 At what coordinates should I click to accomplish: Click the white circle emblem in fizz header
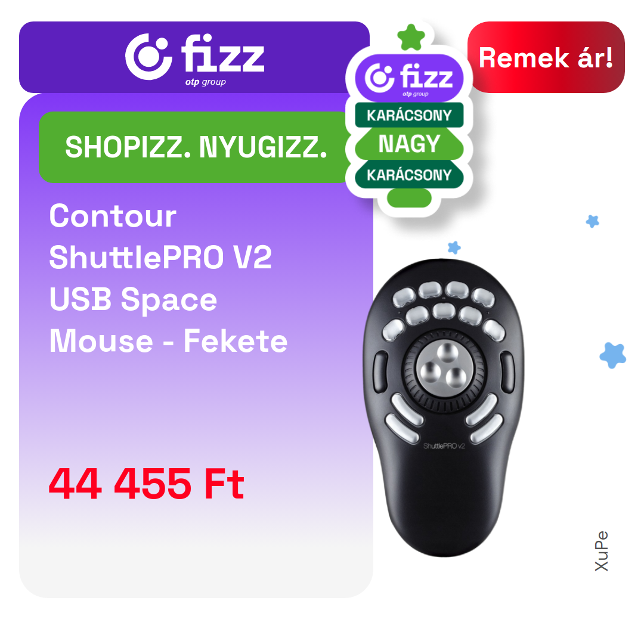148,57
